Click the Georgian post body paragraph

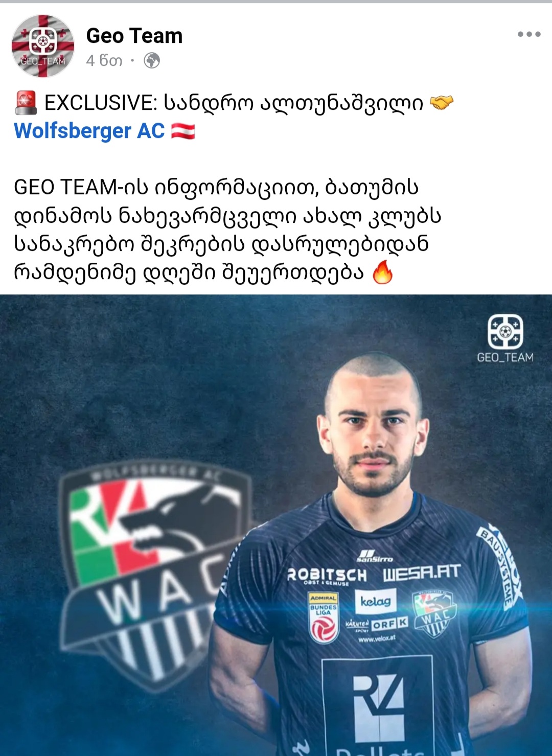[x=227, y=230]
